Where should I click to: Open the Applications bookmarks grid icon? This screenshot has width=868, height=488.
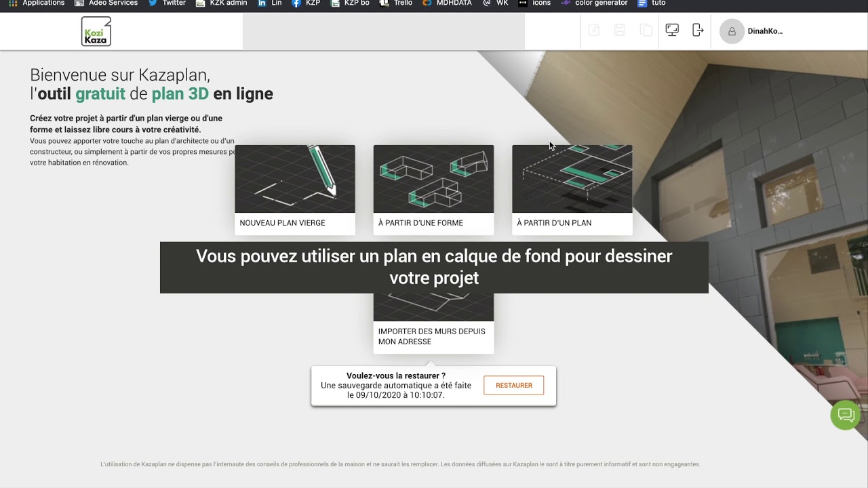(13, 3)
